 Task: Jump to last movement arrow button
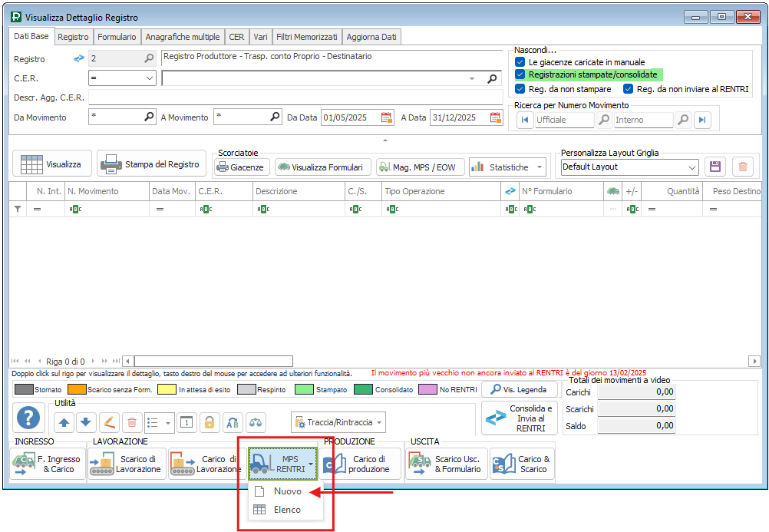tap(701, 120)
